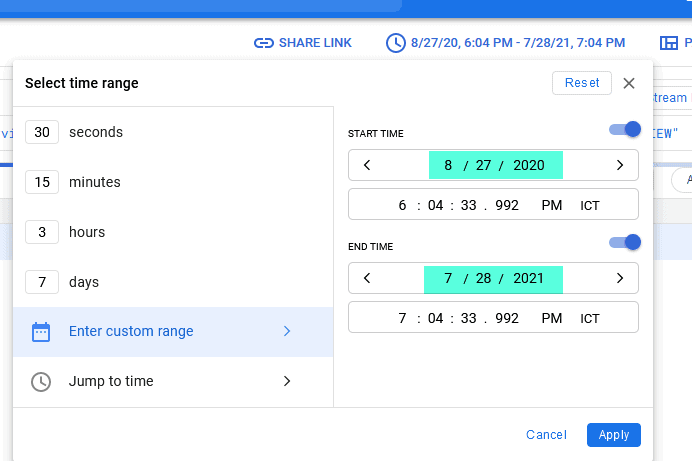The height and width of the screenshot is (461, 692).
Task: Expand the Jump to time chevron
Action: tap(287, 381)
